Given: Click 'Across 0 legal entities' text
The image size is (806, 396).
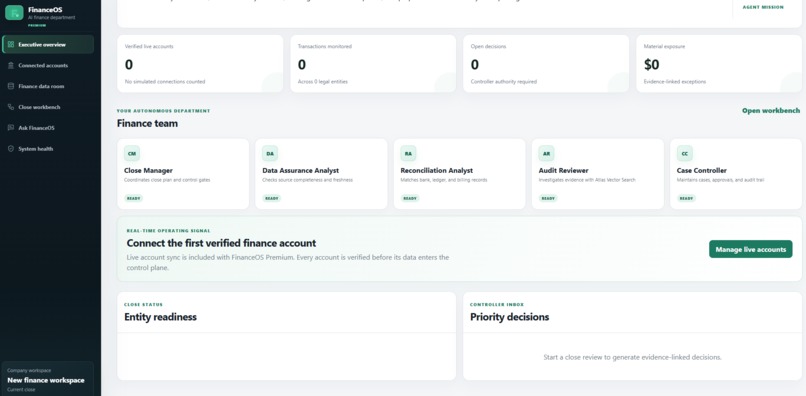Looking at the screenshot, I should pyautogui.click(x=322, y=82).
